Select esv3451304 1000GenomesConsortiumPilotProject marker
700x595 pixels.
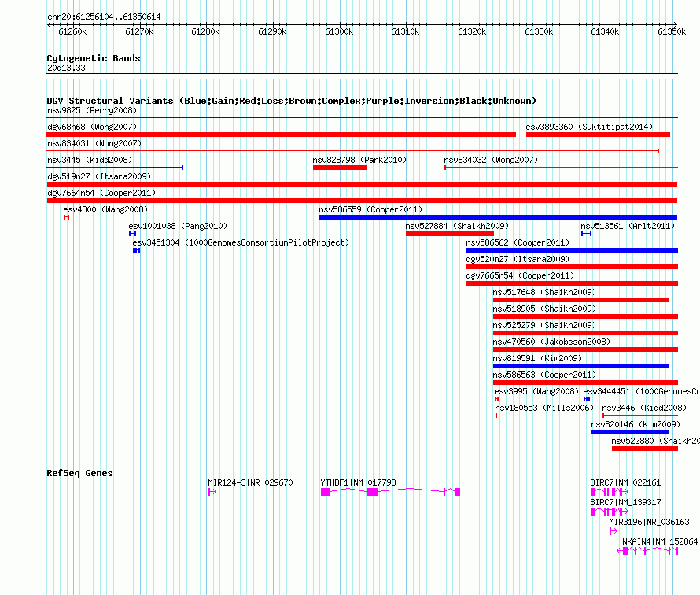tap(137, 250)
